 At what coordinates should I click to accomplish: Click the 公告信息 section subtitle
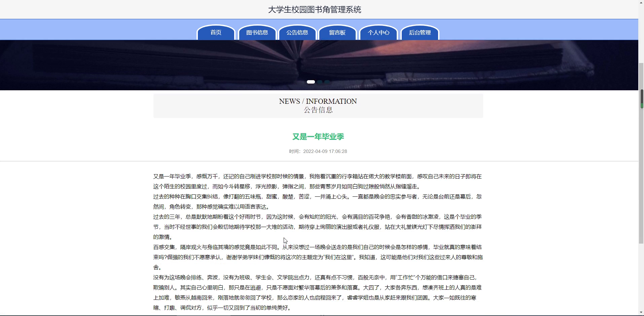click(x=318, y=110)
